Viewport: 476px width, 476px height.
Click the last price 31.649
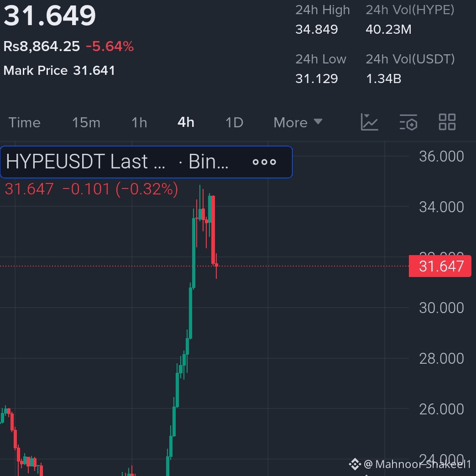pos(49,15)
